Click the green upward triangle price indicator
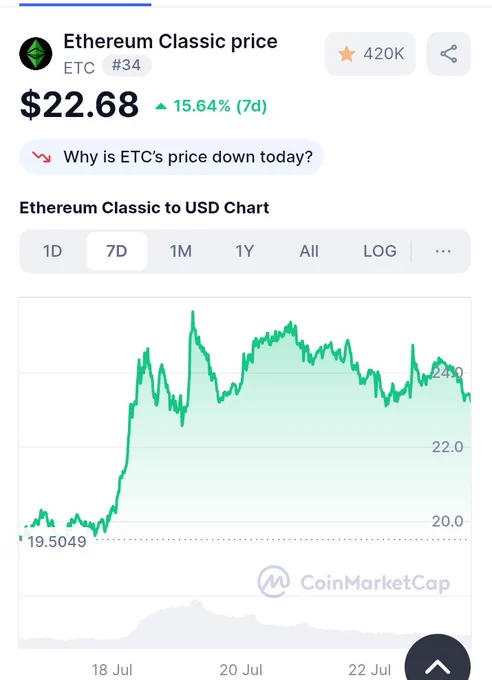 click(x=161, y=106)
